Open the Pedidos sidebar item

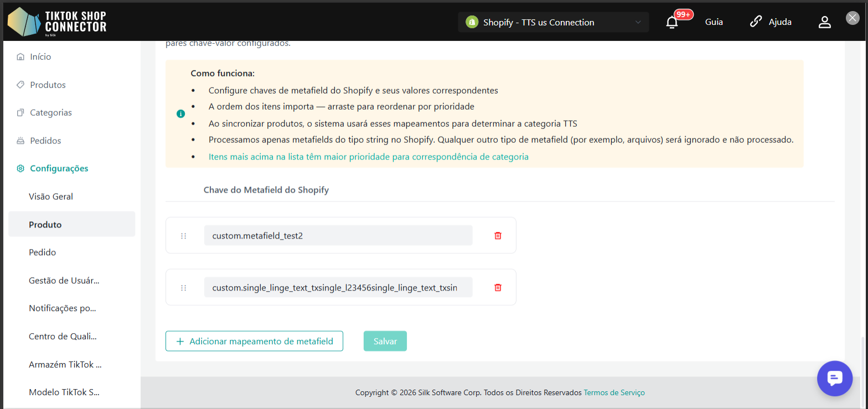45,141
